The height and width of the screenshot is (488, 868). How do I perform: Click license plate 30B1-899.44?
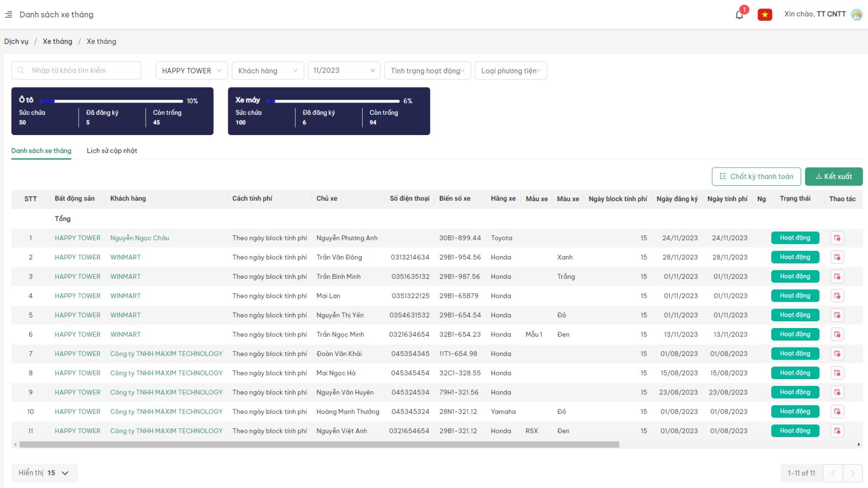point(460,238)
